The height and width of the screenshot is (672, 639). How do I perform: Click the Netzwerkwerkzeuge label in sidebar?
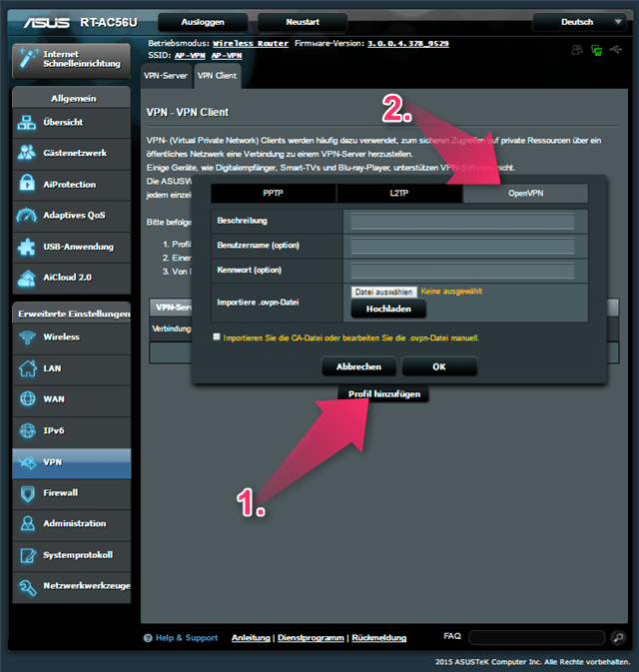(87, 586)
